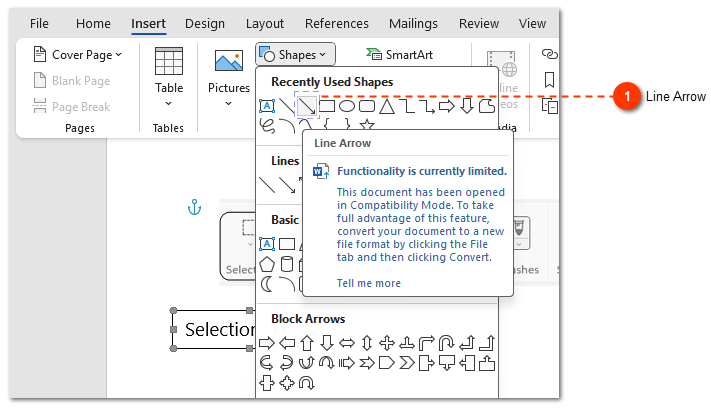Image resolution: width=711 pixels, height=409 pixels.
Task: Choose the U-Turn Arrow in Block Arrows top row
Action: click(447, 343)
